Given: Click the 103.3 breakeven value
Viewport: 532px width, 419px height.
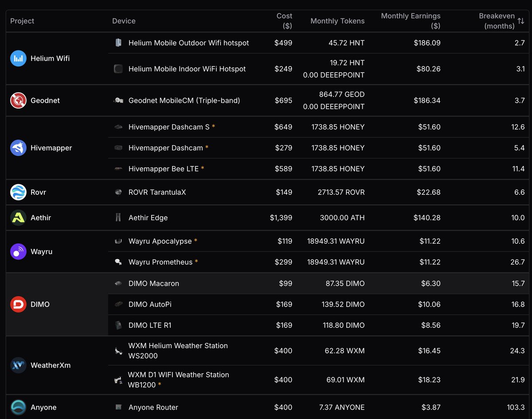Looking at the screenshot, I should (x=516, y=407).
